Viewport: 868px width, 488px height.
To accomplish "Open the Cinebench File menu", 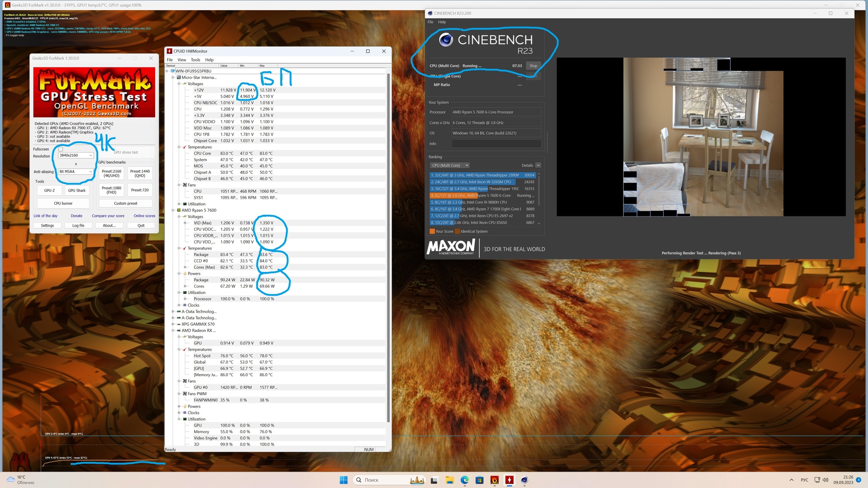I will point(430,22).
